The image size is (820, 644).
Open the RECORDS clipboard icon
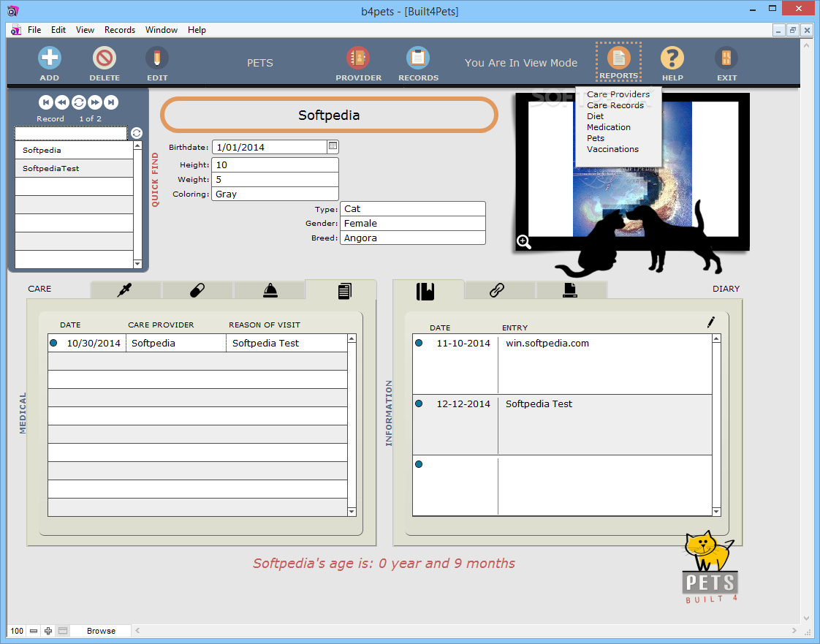point(418,58)
